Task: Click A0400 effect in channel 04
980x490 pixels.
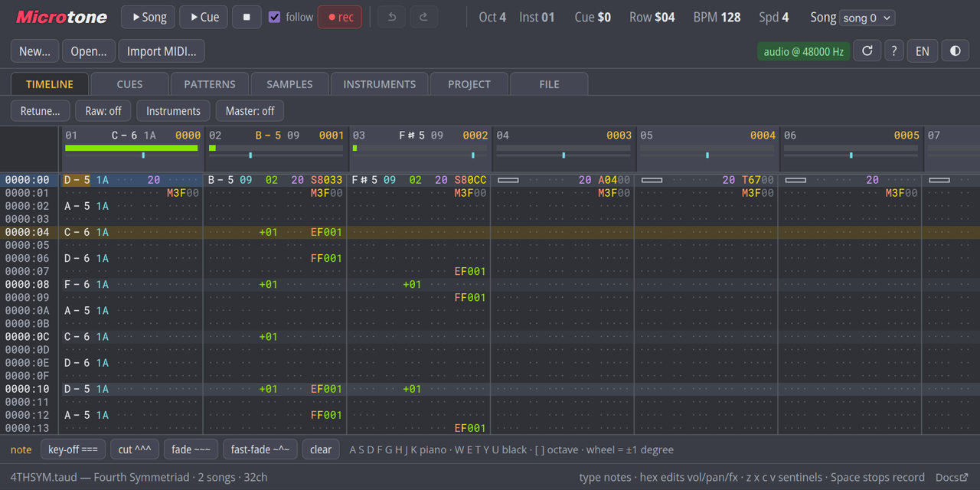Action: point(614,180)
